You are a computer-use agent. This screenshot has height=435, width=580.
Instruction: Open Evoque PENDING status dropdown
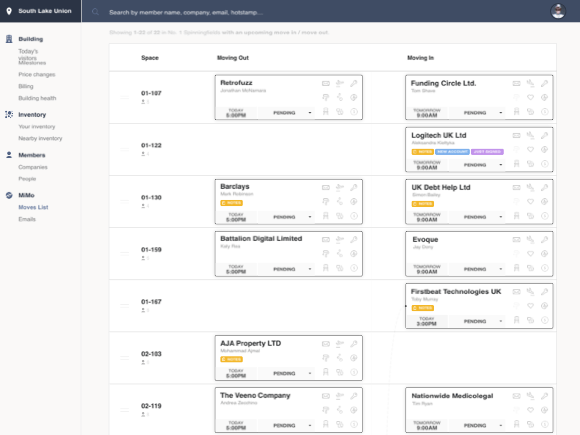coord(477,269)
